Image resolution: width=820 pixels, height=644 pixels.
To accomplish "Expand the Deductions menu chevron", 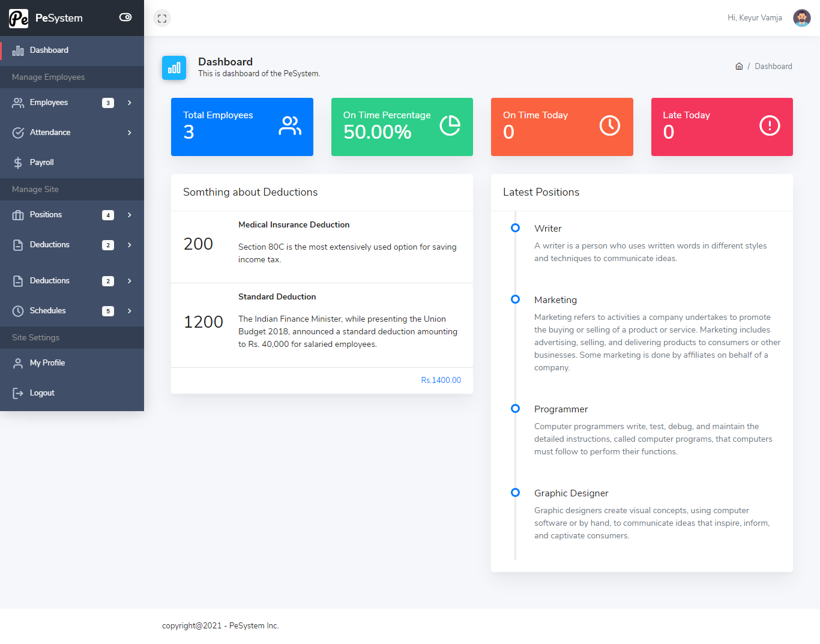I will pyautogui.click(x=129, y=244).
